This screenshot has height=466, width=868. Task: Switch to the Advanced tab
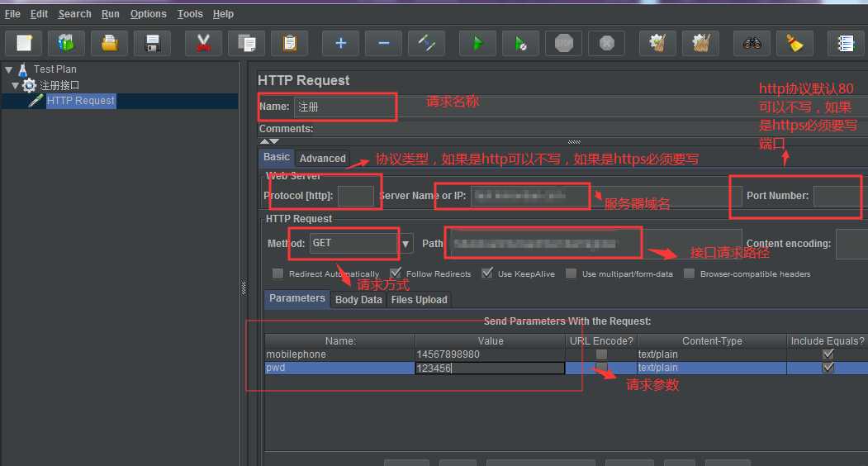tap(323, 159)
